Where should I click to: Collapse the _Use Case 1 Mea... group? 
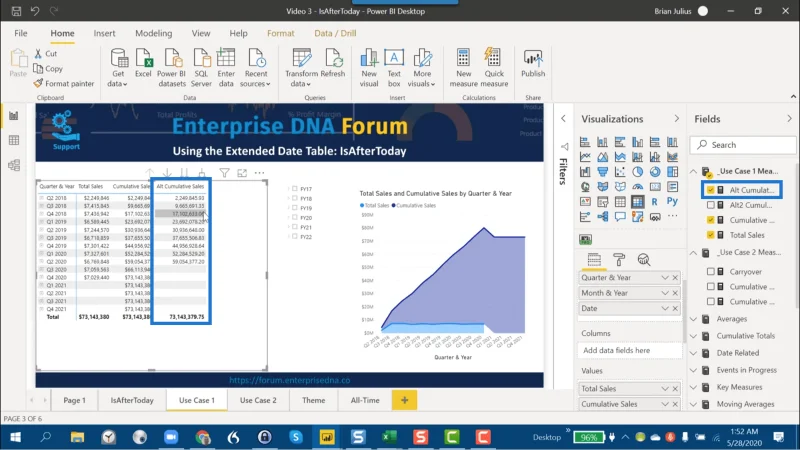(693, 171)
